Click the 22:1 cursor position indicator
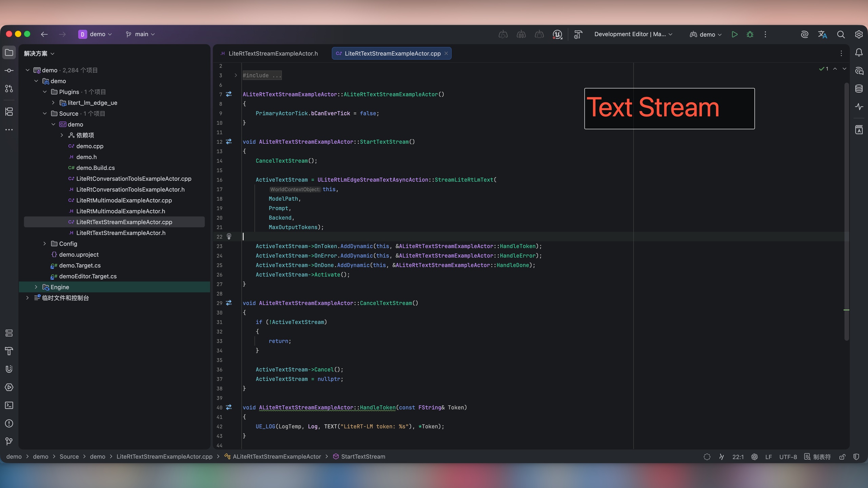Image resolution: width=868 pixels, height=488 pixels. (738, 457)
